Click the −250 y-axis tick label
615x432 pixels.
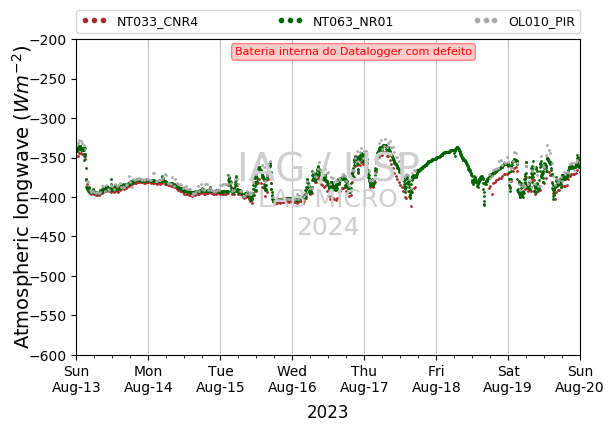click(x=48, y=79)
